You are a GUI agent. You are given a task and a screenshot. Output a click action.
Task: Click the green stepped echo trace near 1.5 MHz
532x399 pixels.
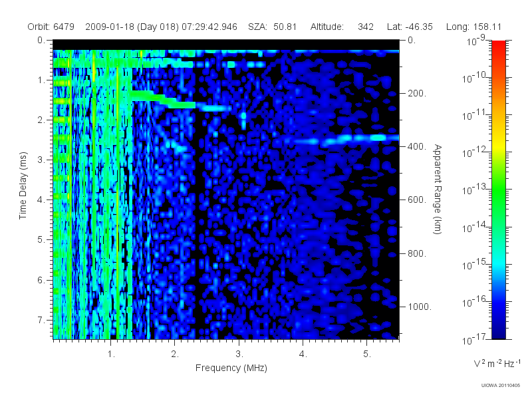coord(163,99)
